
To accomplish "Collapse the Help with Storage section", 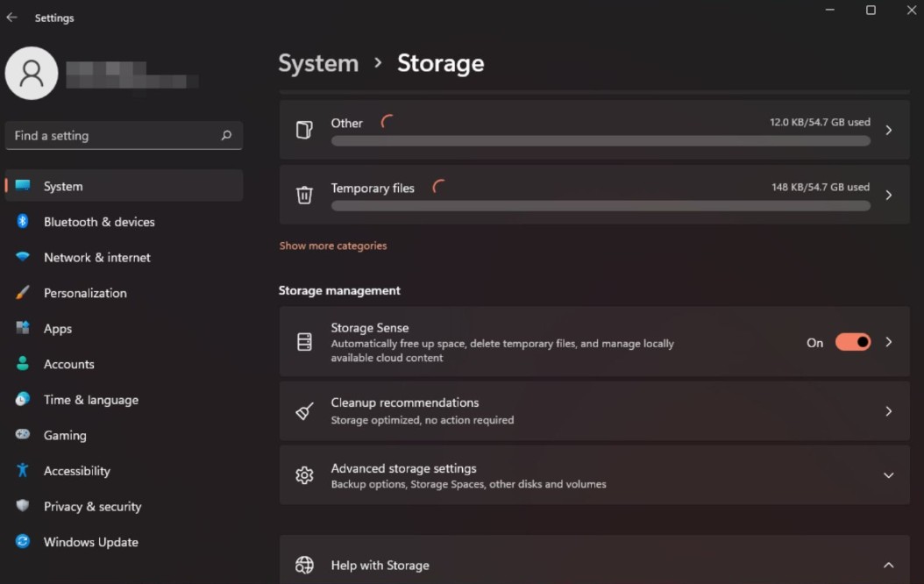I will coord(888,565).
